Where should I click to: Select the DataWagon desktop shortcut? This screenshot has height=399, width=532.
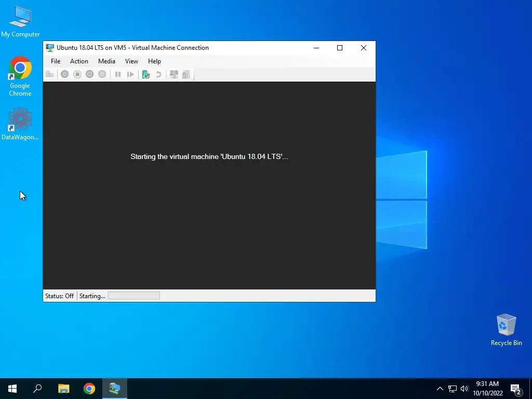click(x=20, y=124)
